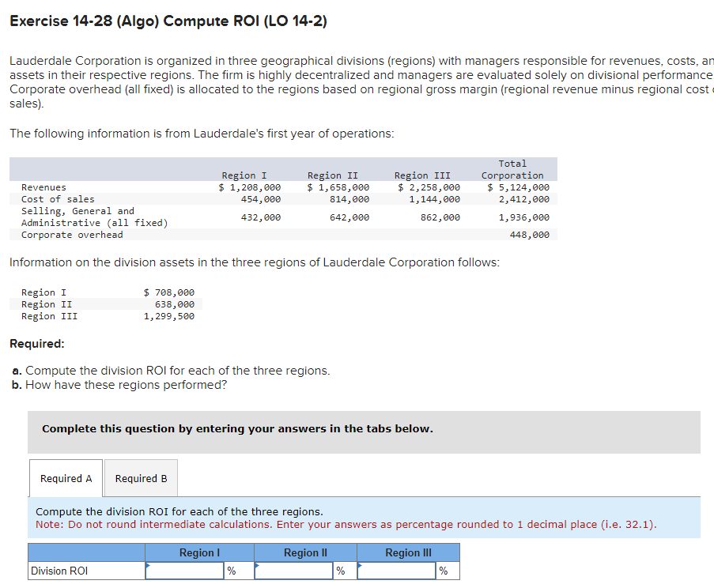Click the Region II ROI input field
The image size is (714, 588).
(x=293, y=570)
